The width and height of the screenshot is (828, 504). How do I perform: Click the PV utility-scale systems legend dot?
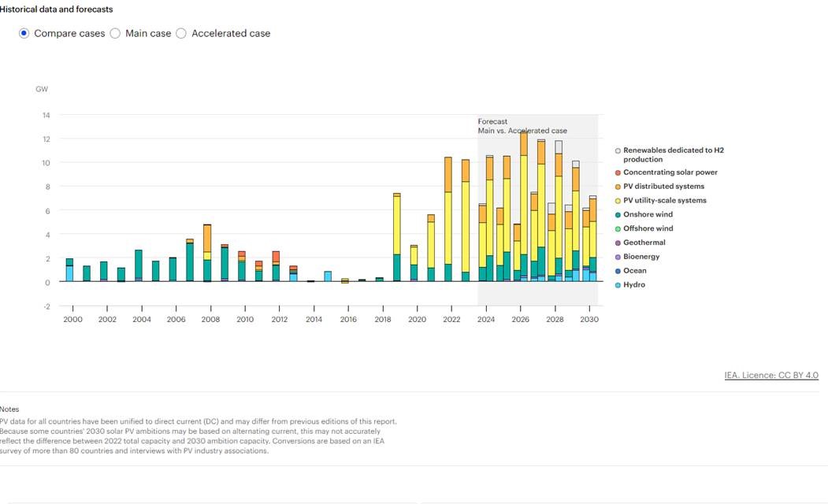[x=618, y=201]
